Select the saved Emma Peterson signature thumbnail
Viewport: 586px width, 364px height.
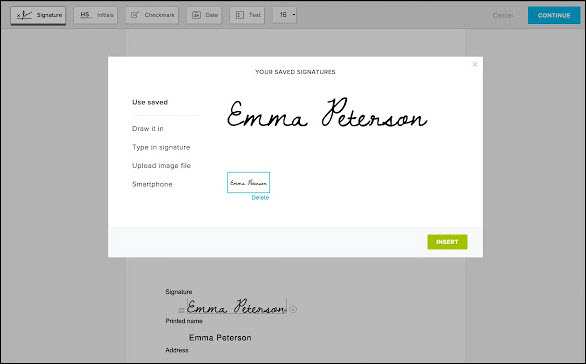249,182
